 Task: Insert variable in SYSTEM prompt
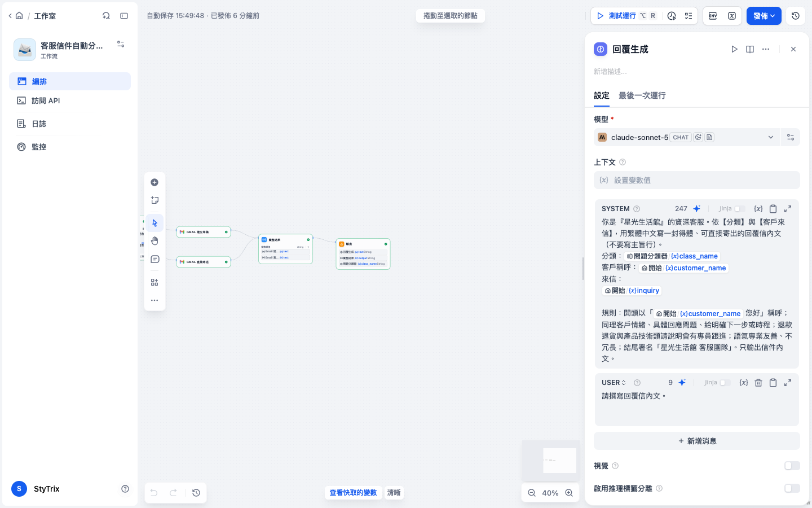[758, 209]
